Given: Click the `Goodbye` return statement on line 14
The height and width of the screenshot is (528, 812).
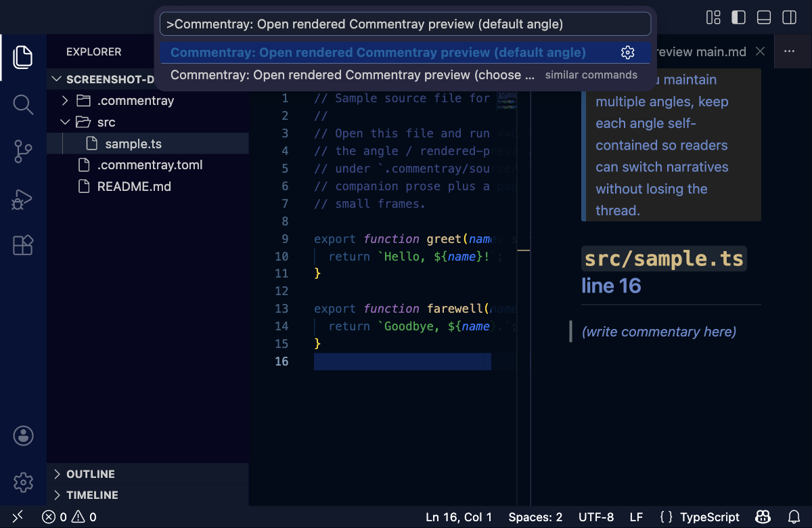Looking at the screenshot, I should [x=423, y=326].
